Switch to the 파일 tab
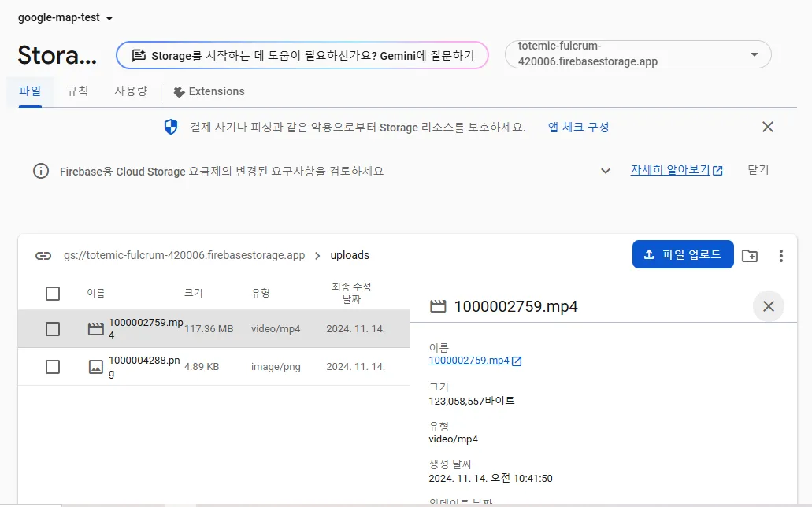The width and height of the screenshot is (812, 507). pos(30,91)
